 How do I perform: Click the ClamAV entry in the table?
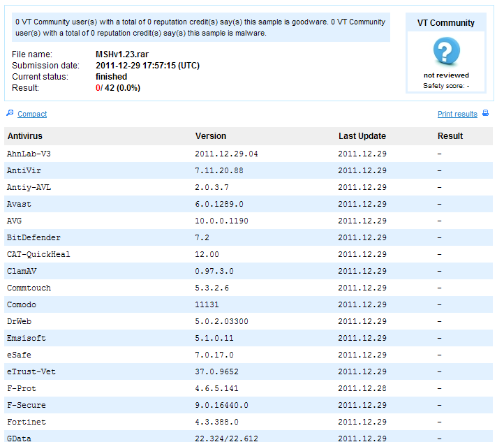[21, 271]
